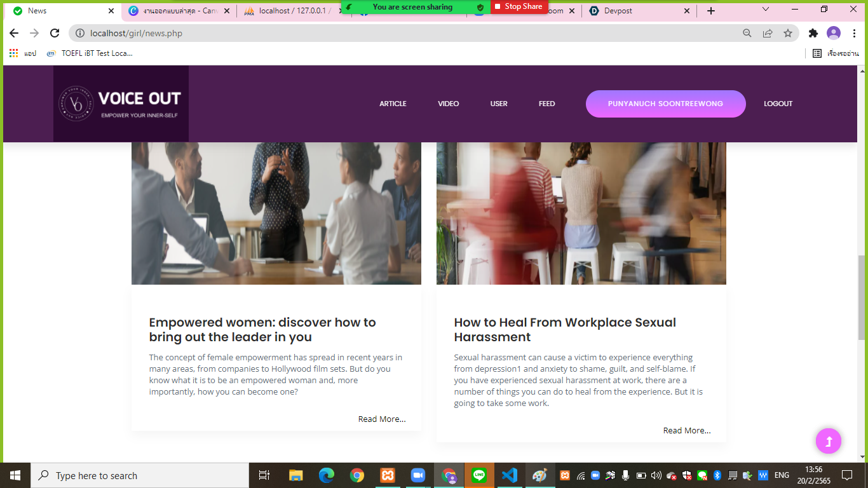Click Read More on the Empowered women article

tap(381, 418)
